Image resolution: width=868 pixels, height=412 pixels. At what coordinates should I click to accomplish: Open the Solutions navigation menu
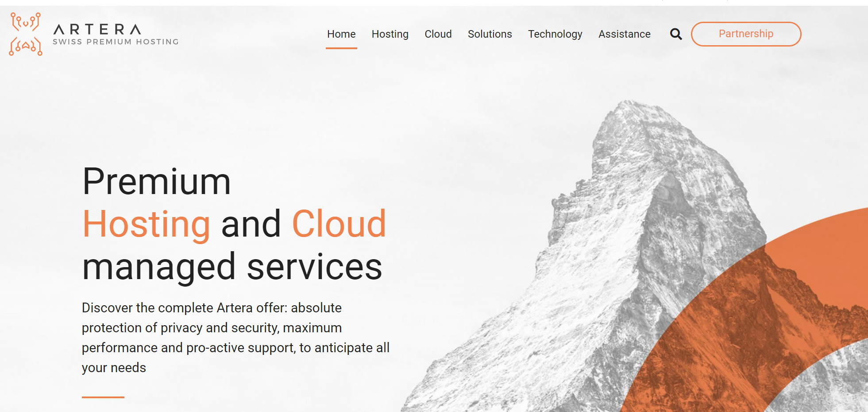[x=490, y=34]
